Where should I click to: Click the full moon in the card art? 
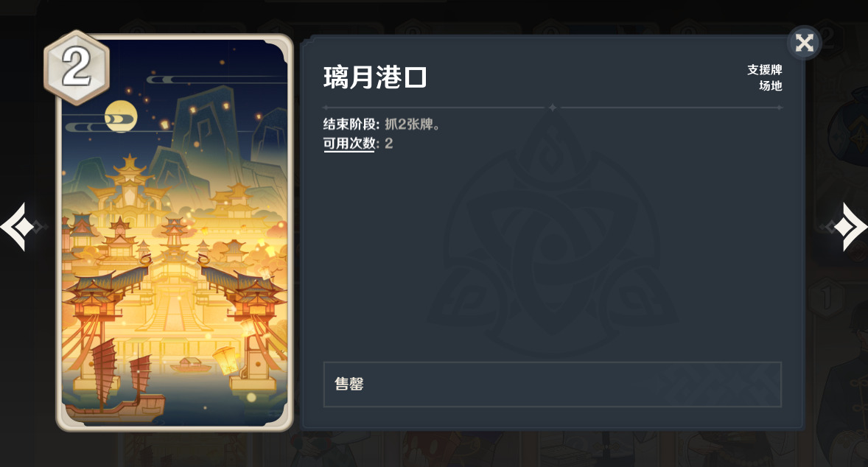tap(121, 116)
